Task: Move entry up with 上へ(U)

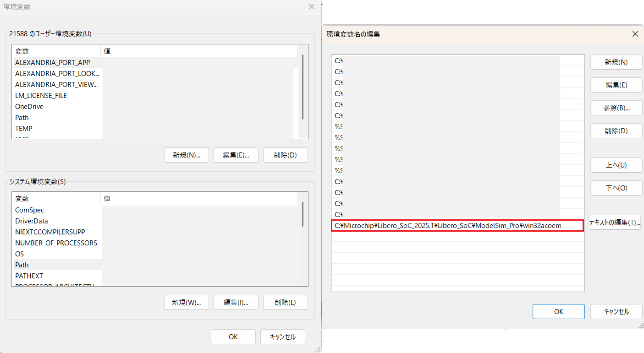Action: pyautogui.click(x=616, y=165)
